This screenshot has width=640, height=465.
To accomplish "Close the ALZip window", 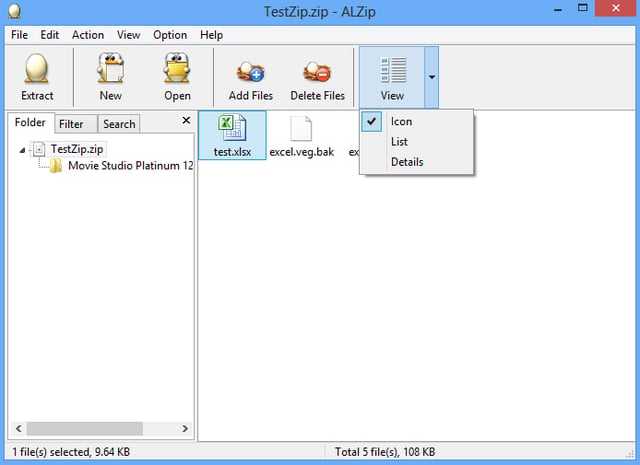I will click(x=616, y=8).
